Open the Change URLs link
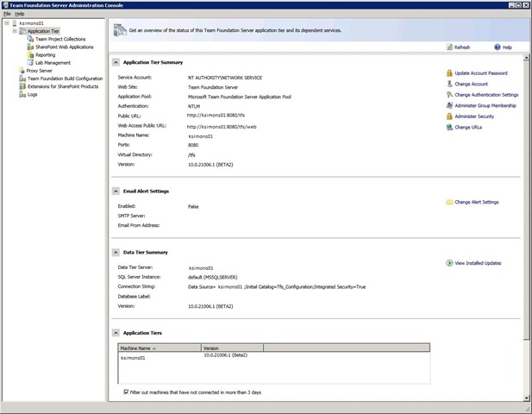This screenshot has width=532, height=414. (x=468, y=128)
